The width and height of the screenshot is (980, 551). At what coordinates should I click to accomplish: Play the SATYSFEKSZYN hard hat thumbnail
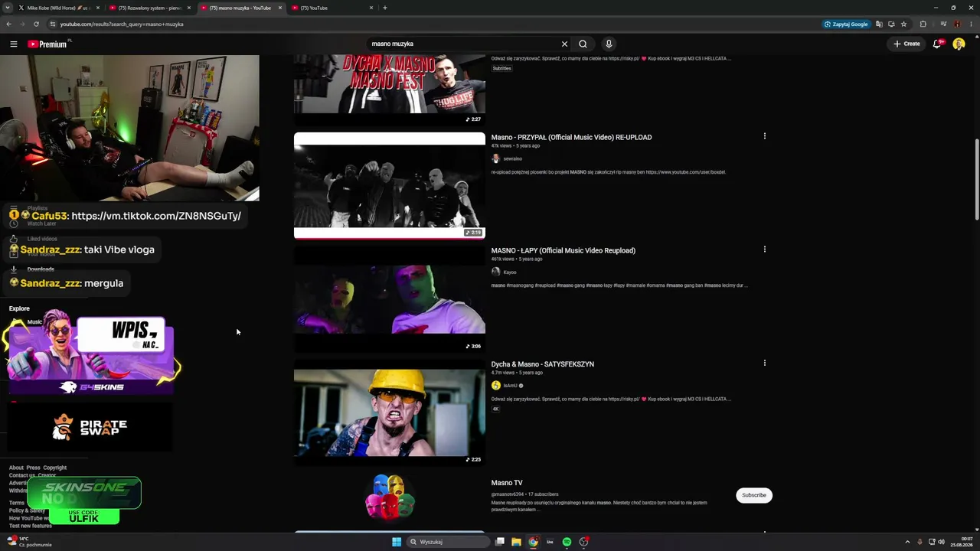point(390,412)
